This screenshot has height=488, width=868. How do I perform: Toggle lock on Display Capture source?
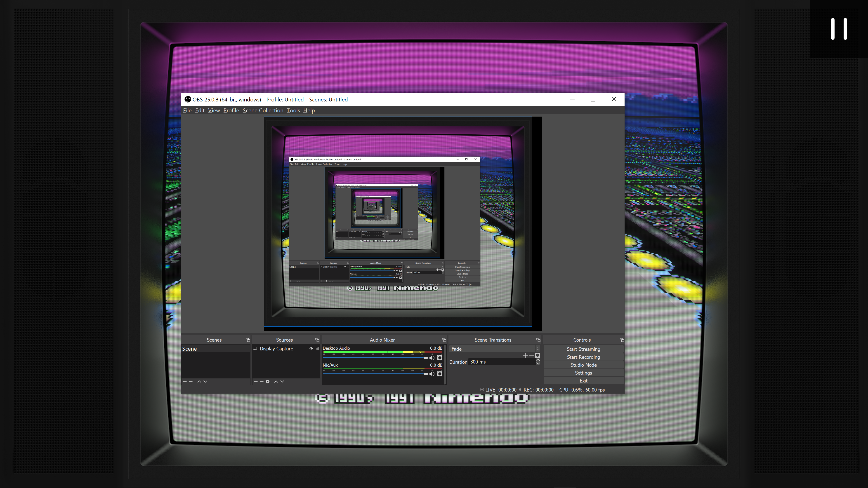317,349
